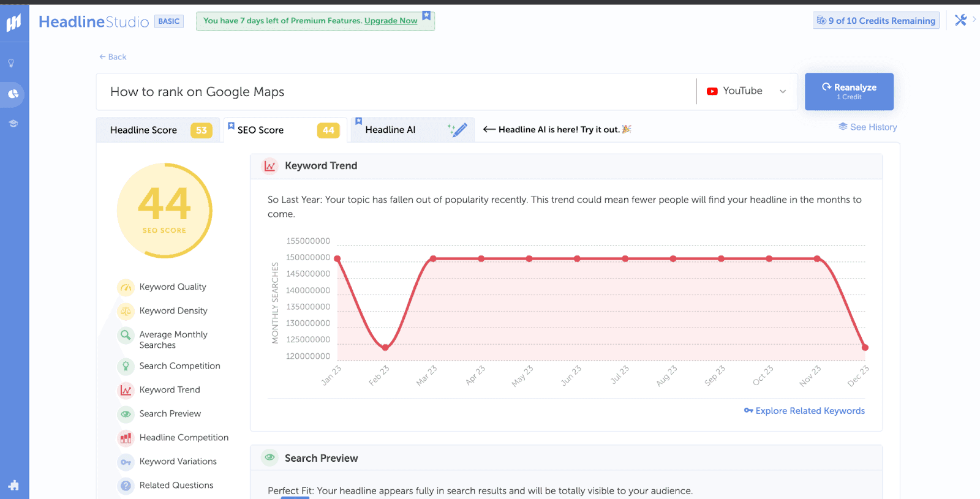The height and width of the screenshot is (499, 980).
Task: Click the Feb 23 data point on chart
Action: 385,348
